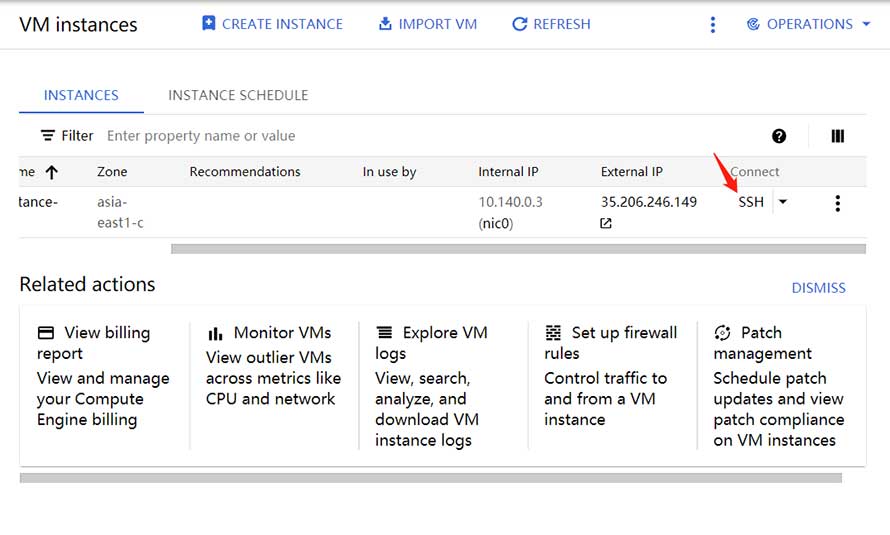Click the Explore VM logs list icon
The height and width of the screenshot is (535, 890).
pos(384,332)
